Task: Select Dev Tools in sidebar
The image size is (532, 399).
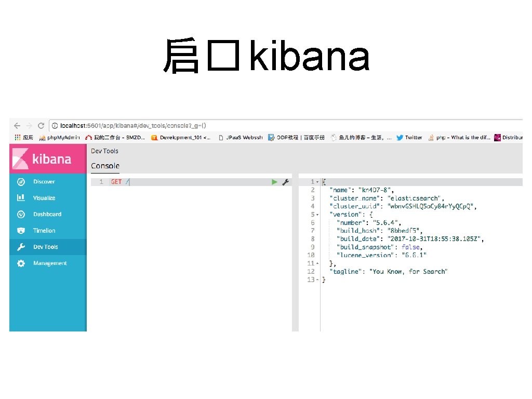Action: click(48, 247)
